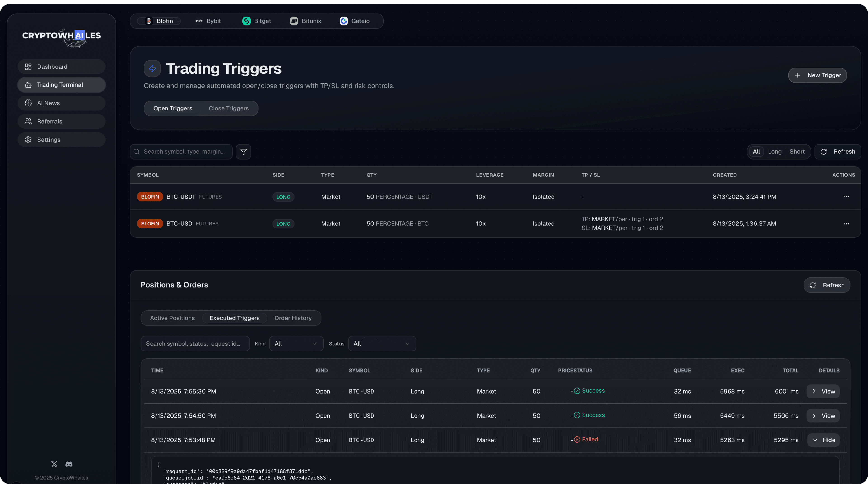
Task: Click Refresh in Positions & Orders panel
Action: coord(827,285)
